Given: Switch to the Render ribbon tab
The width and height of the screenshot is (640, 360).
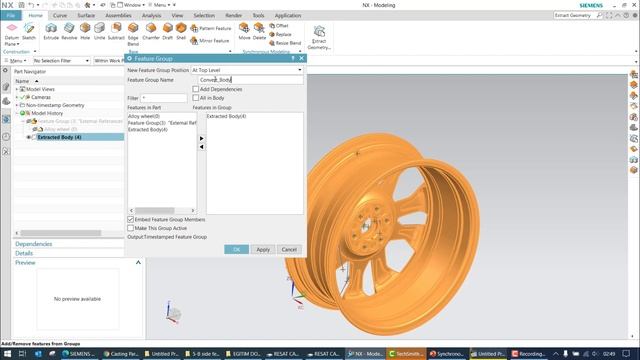Looking at the screenshot, I should pos(233,15).
